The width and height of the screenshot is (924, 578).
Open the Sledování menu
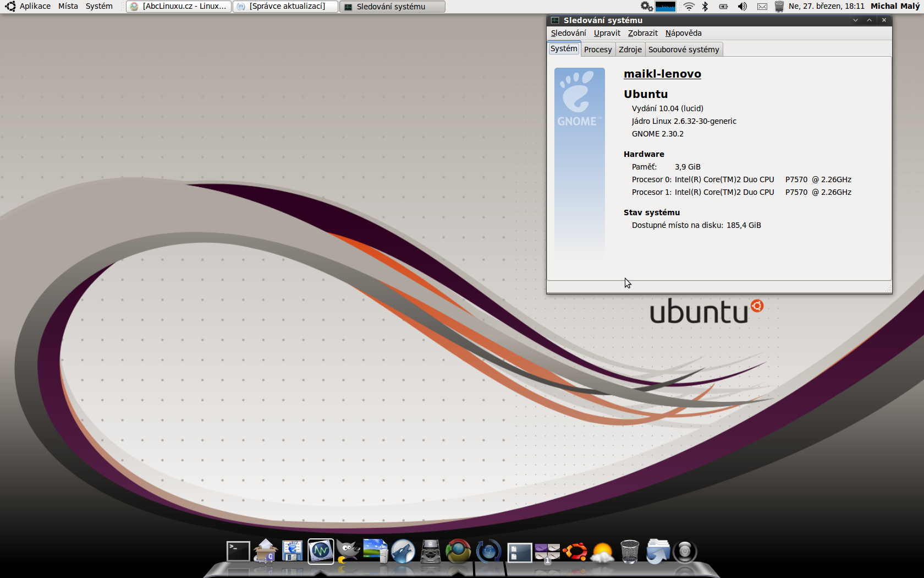point(569,33)
